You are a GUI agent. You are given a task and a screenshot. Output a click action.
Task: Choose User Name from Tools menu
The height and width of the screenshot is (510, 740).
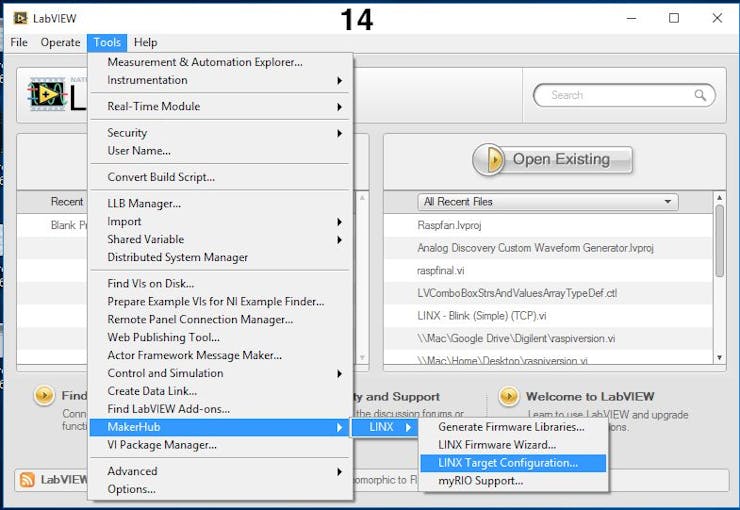point(221,151)
